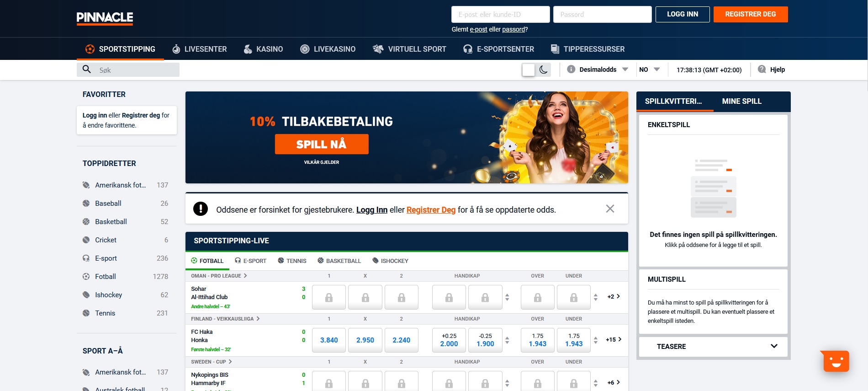
Task: Click the search magnifier icon
Action: click(x=87, y=70)
